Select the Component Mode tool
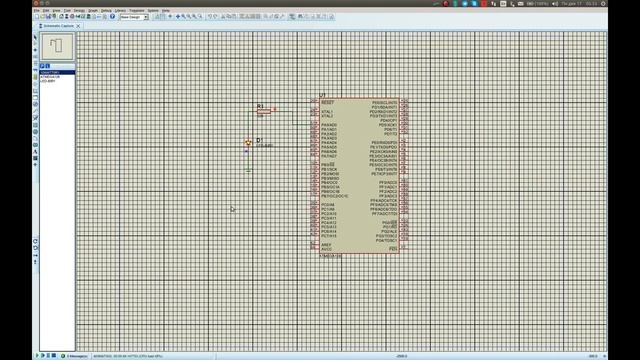 click(36, 43)
